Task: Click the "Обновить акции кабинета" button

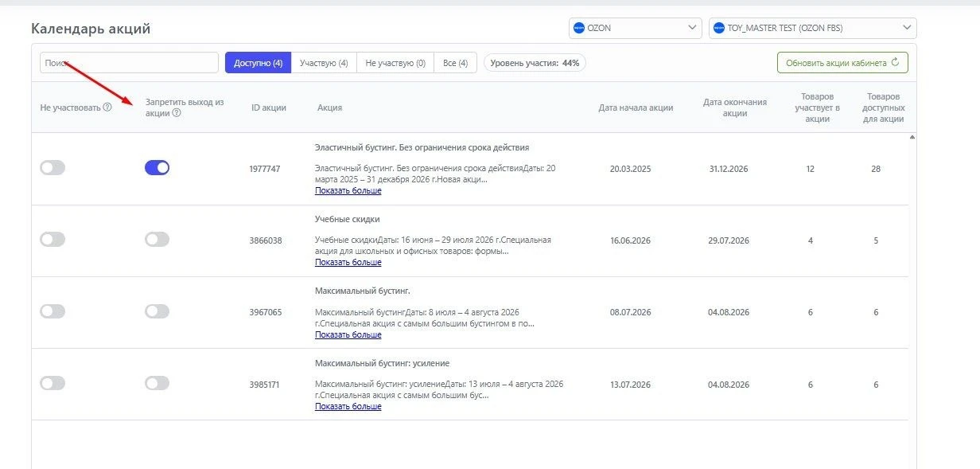Action: pos(842,63)
